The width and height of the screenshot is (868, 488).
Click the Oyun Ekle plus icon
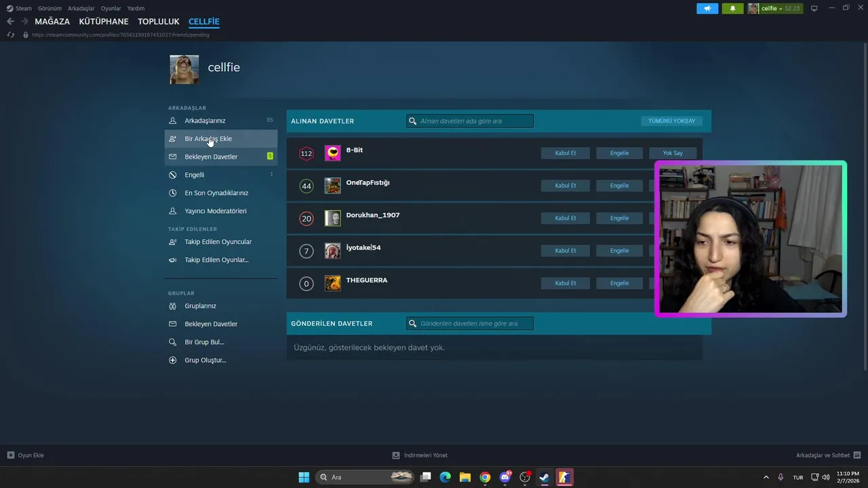(x=11, y=455)
